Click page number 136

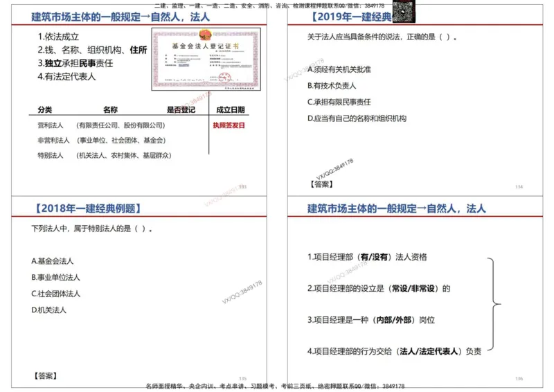(519, 379)
